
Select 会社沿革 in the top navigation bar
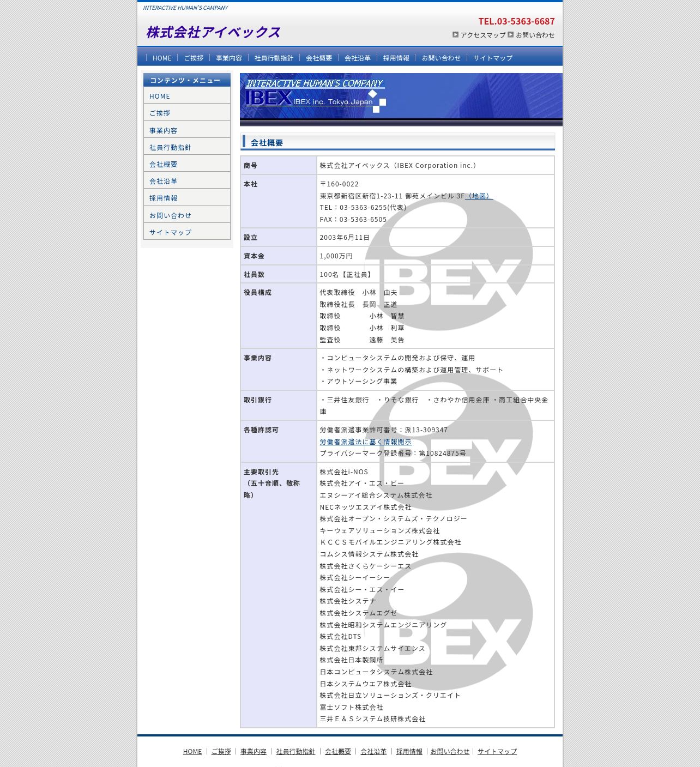[x=358, y=58]
